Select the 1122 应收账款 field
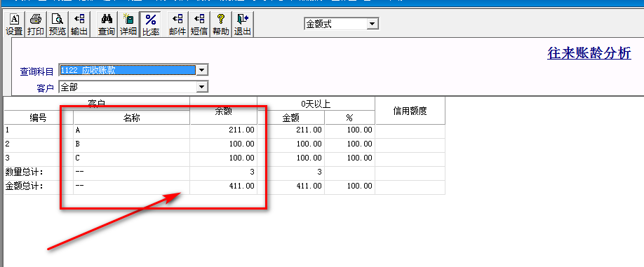644x267 pixels. click(127, 70)
